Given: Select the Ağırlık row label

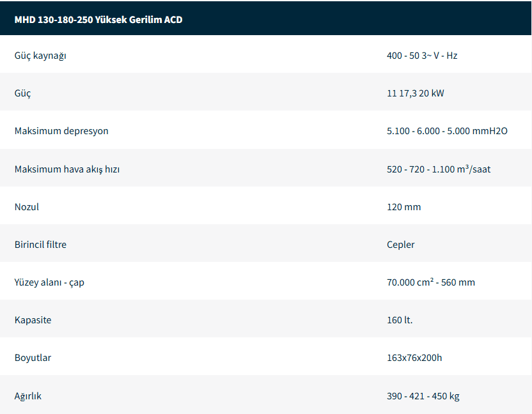Looking at the screenshot, I should 28,396.
